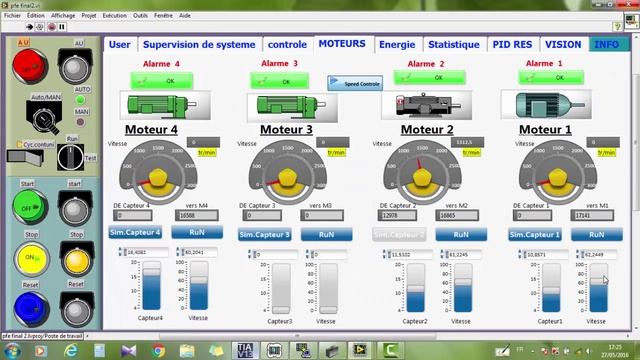Click the Moteur 2 speed gauge
The height and width of the screenshot is (360, 640).
click(422, 172)
